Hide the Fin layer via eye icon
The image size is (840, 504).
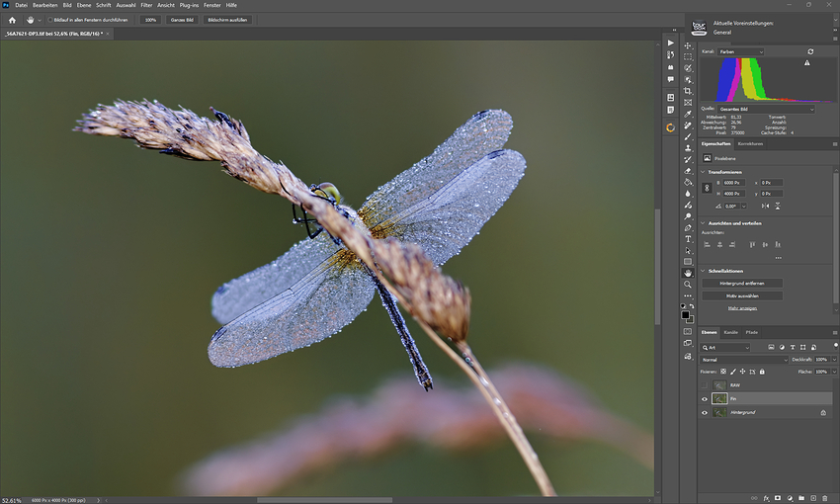coord(705,399)
